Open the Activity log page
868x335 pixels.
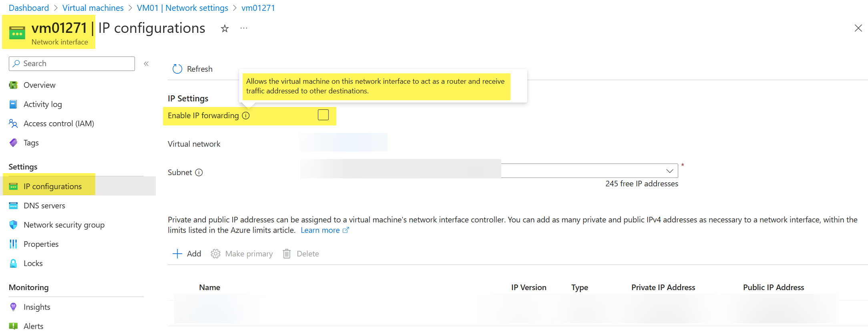[x=42, y=104]
